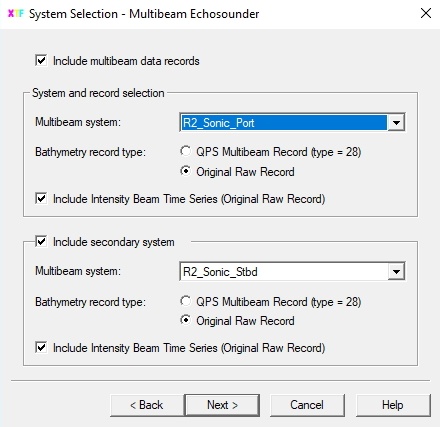Select primary QPS Multibeam Record (type = 28)
The image size is (440, 427).
click(186, 151)
